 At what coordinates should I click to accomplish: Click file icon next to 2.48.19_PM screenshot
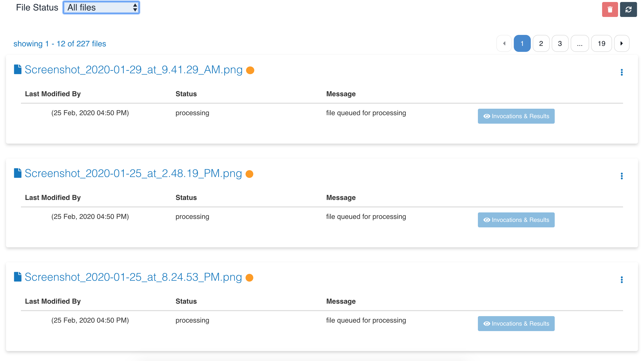click(17, 173)
